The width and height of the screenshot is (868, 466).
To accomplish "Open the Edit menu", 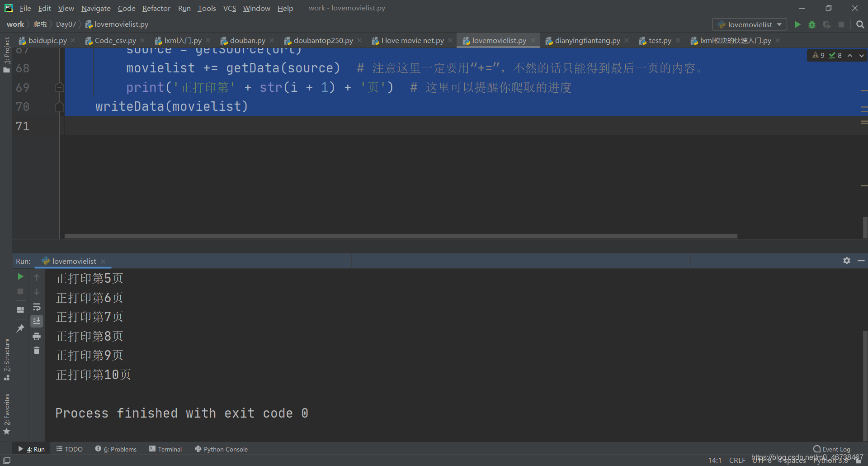I will point(44,8).
